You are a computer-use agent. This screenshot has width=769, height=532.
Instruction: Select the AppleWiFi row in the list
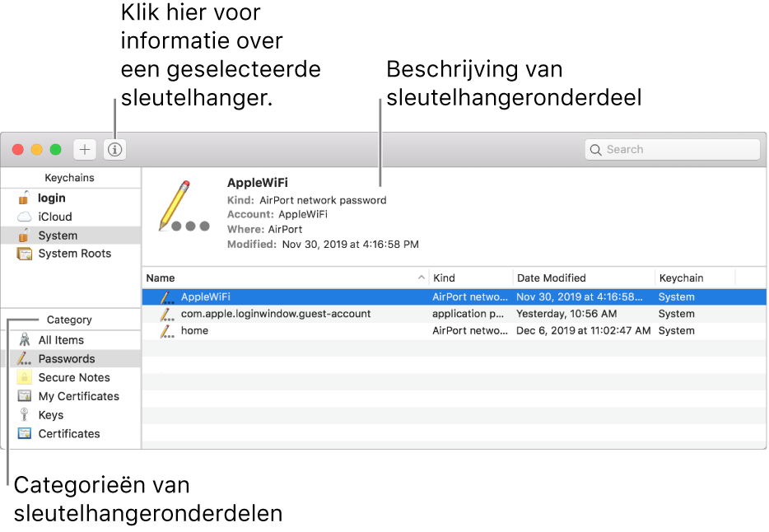[x=454, y=297]
